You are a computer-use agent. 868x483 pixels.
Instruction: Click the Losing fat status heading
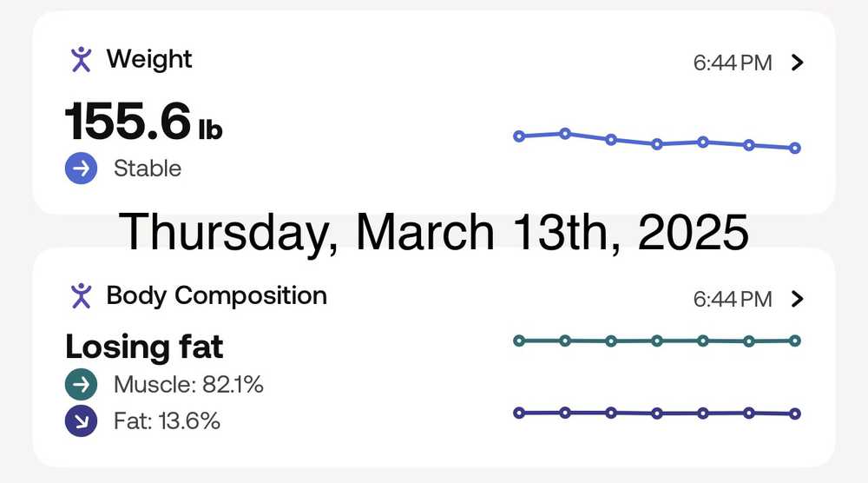(x=144, y=347)
